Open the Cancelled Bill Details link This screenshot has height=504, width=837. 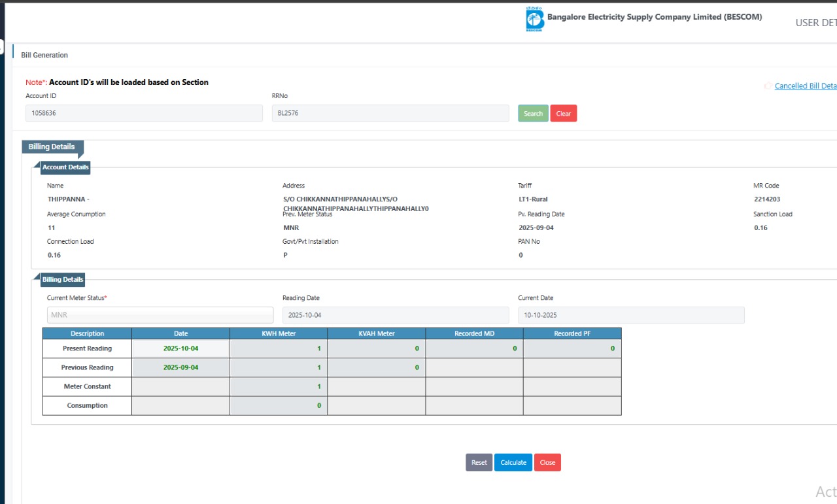(x=805, y=86)
